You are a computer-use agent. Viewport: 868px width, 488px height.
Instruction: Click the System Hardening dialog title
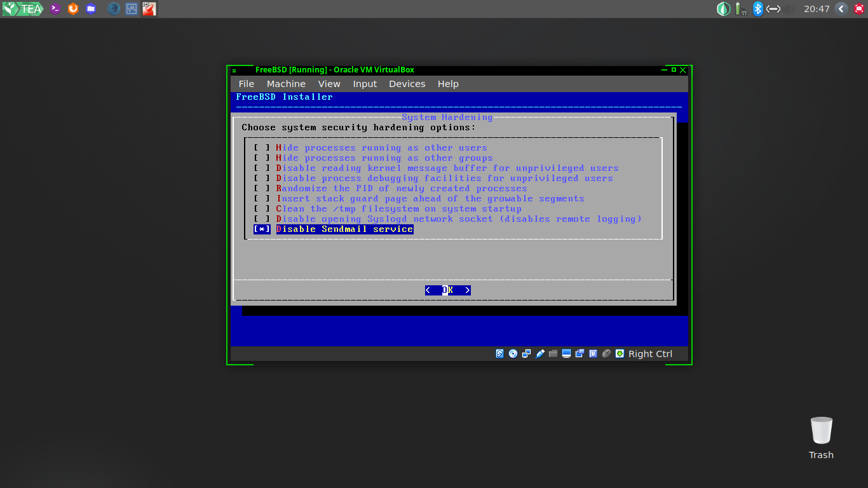(447, 118)
